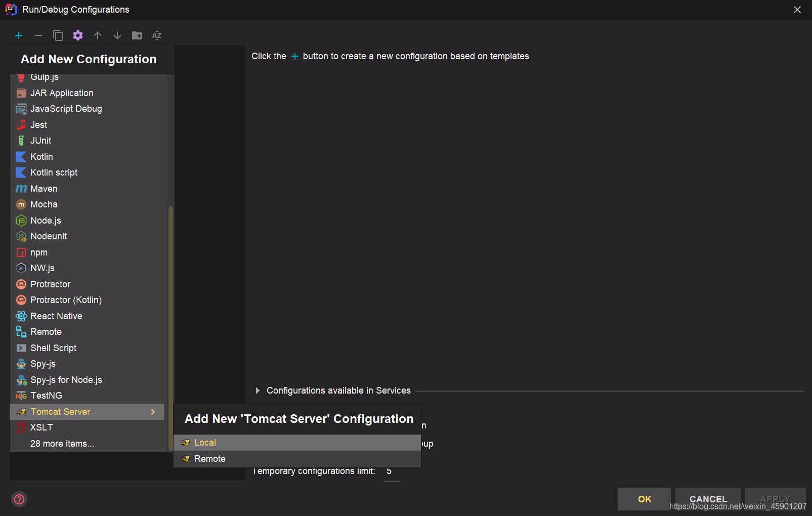
Task: Expand the Tomcat Server submenu arrow
Action: 153,412
